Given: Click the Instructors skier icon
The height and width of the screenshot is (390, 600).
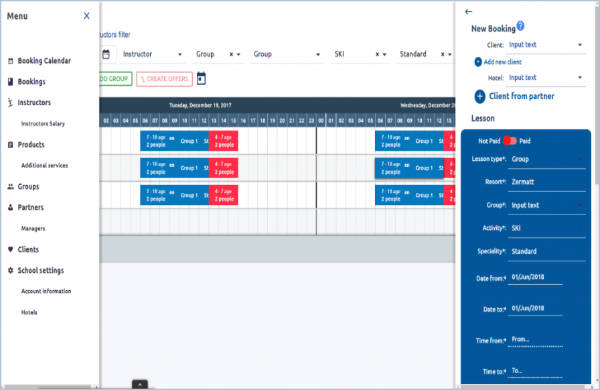Looking at the screenshot, I should (x=10, y=103).
